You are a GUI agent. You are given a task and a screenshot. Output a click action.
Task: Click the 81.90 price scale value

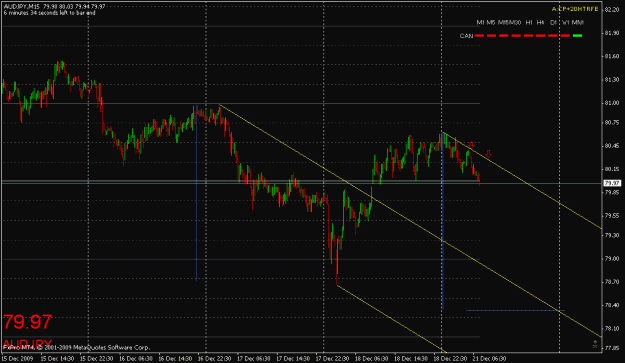(612, 33)
